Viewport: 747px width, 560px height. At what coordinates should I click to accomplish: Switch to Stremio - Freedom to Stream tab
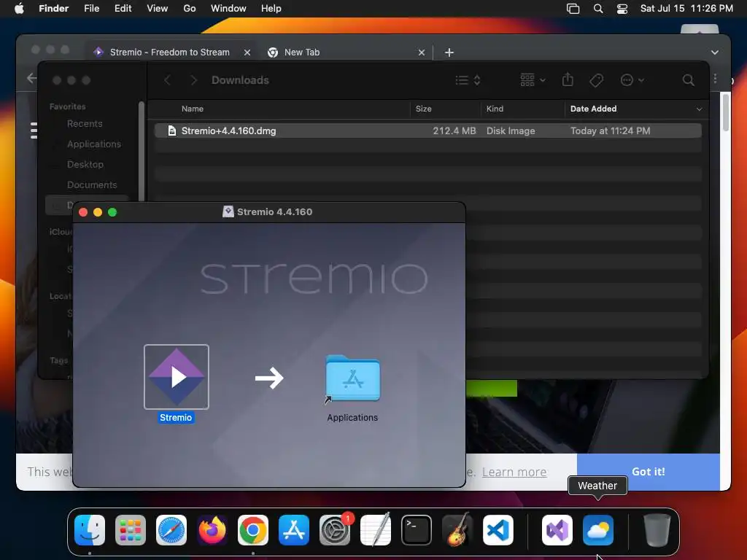point(169,52)
